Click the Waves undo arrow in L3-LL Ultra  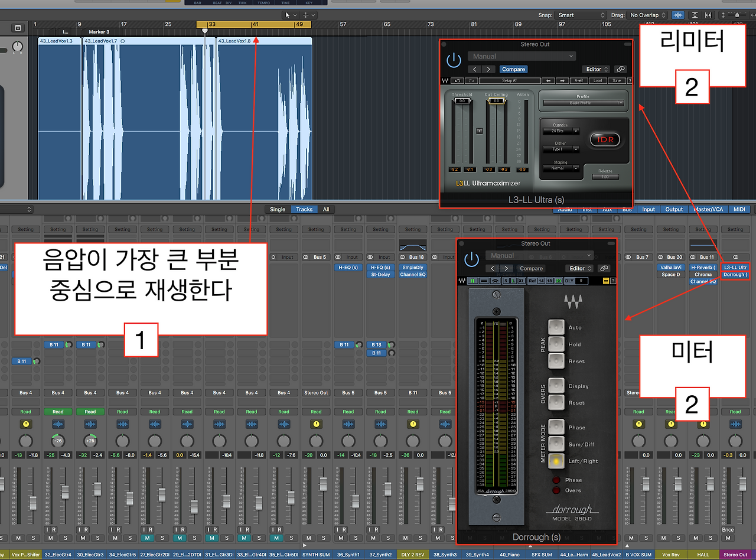coord(457,81)
